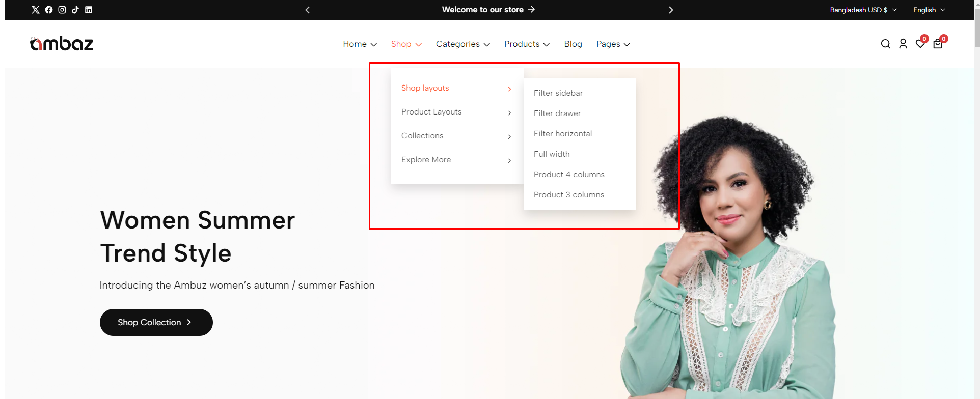Open the Instagram social link
Viewport: 980px width, 399px height.
[62, 10]
